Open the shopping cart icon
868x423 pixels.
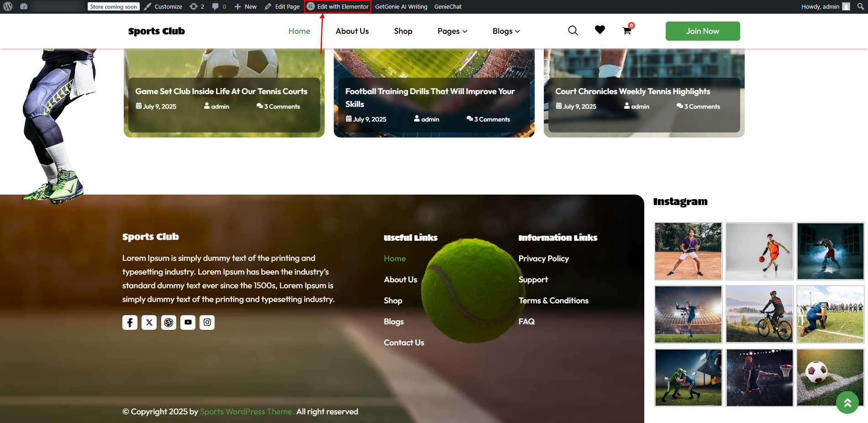tap(628, 30)
